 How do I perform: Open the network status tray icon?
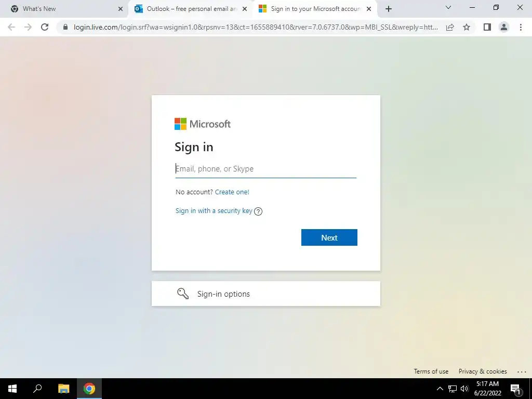[x=453, y=389]
